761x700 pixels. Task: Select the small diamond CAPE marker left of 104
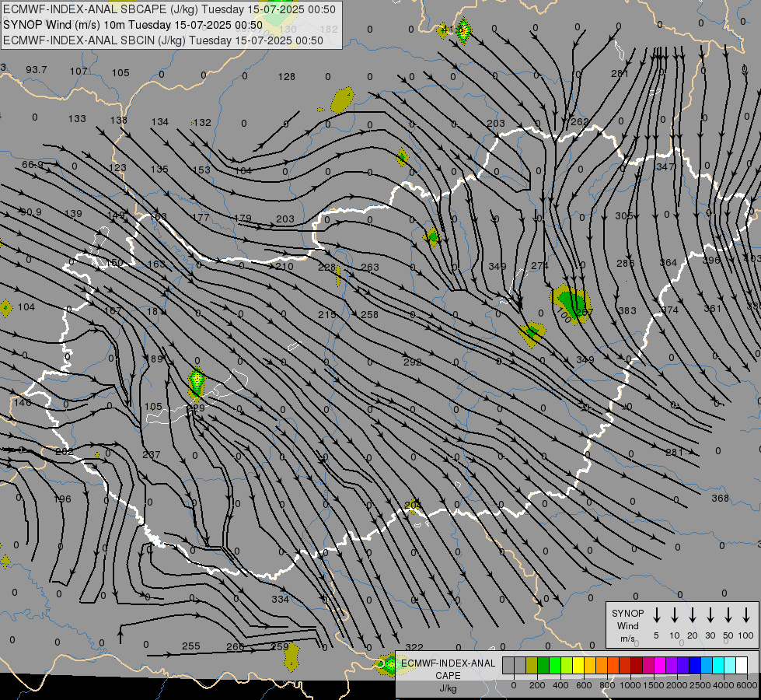(5, 308)
